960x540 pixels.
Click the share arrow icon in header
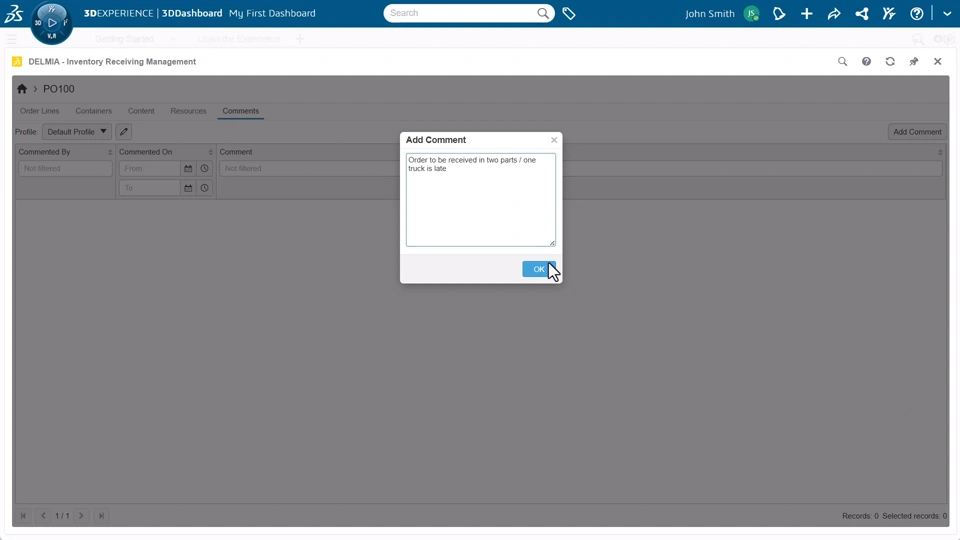tap(834, 13)
